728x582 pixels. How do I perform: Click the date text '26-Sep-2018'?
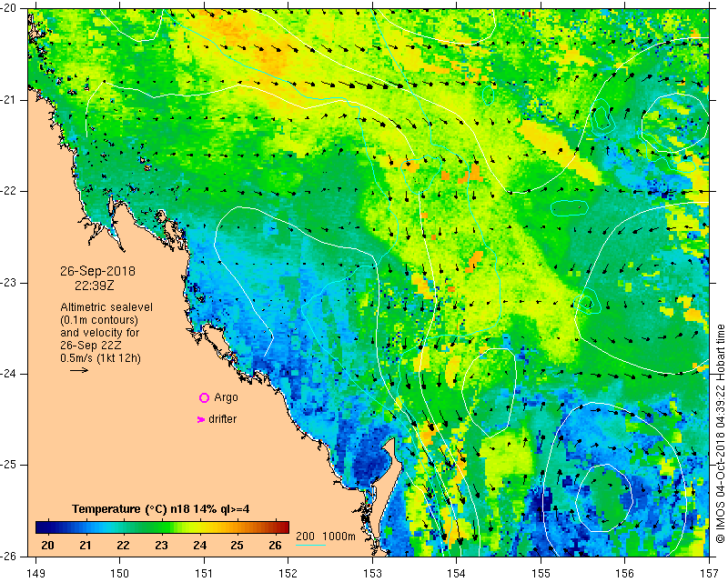point(97,271)
